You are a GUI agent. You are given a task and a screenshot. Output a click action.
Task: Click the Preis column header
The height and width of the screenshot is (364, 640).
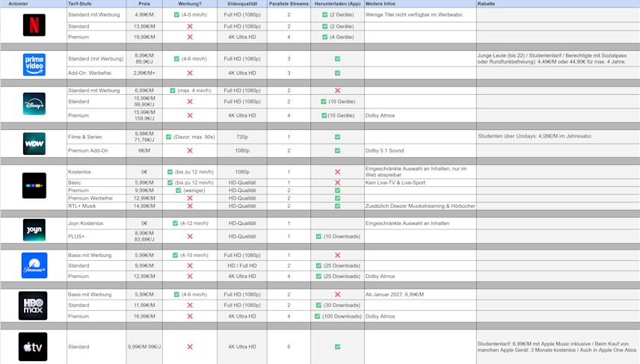(x=144, y=4)
